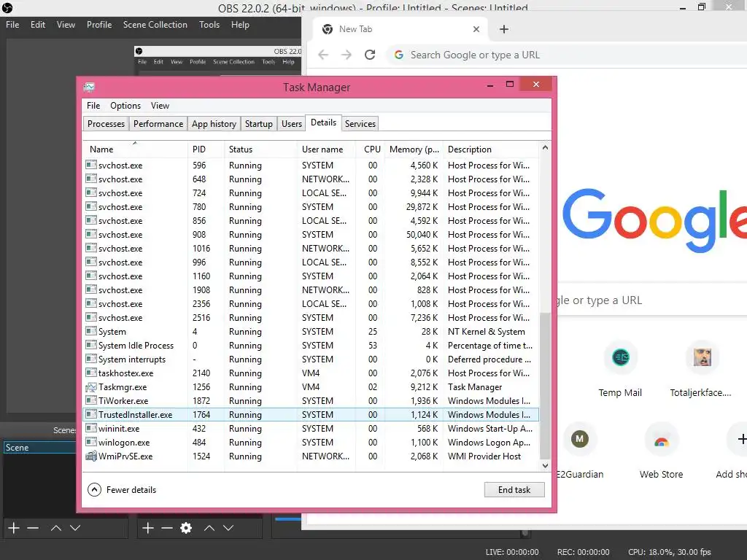The height and width of the screenshot is (560, 747).
Task: Switch to the Processes tab
Action: pos(106,124)
